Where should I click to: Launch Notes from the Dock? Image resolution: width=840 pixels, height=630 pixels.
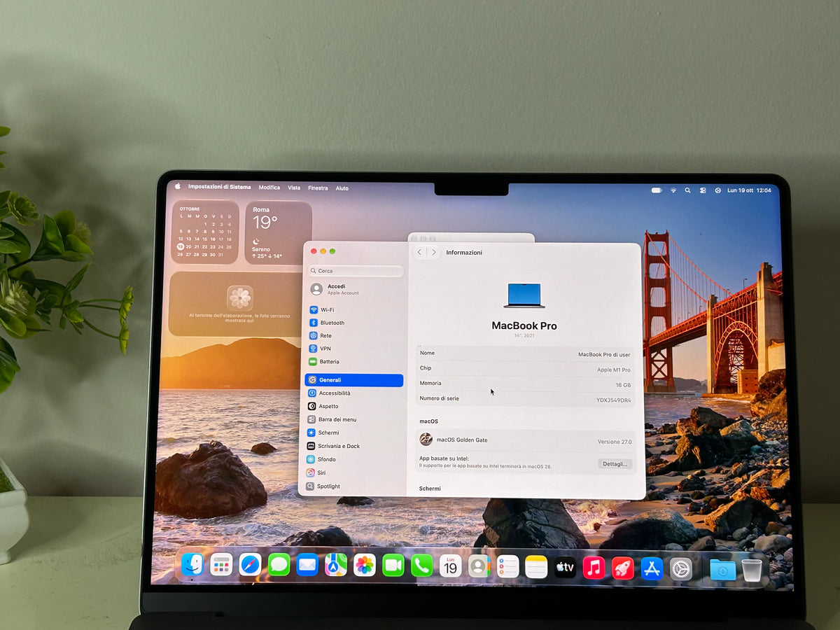click(x=536, y=566)
